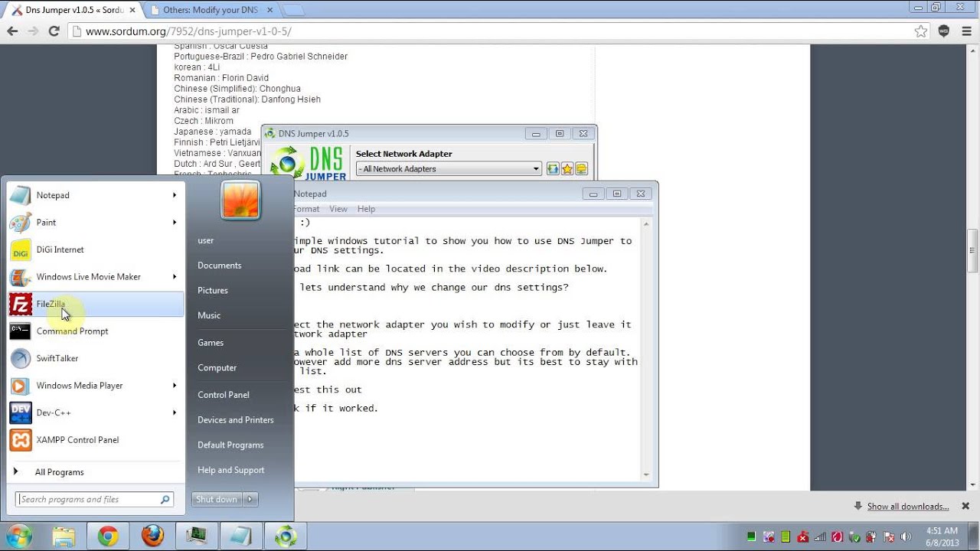Reload the page in Chrome

click(54, 31)
